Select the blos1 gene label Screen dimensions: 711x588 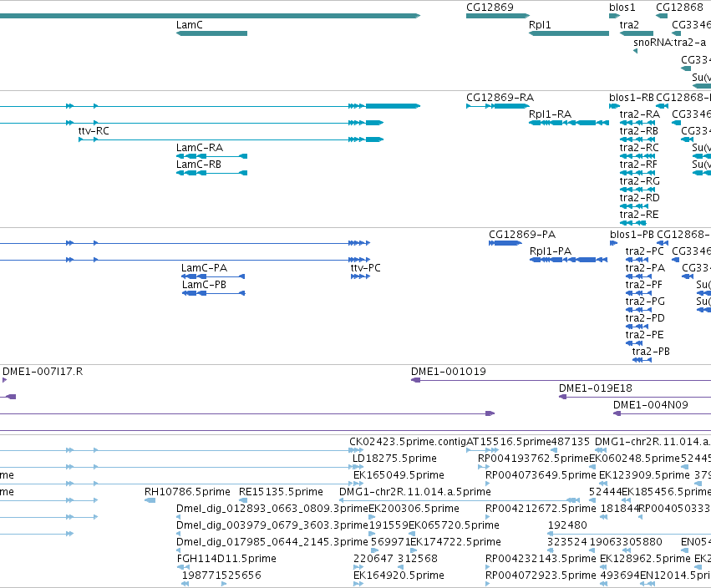coord(622,8)
